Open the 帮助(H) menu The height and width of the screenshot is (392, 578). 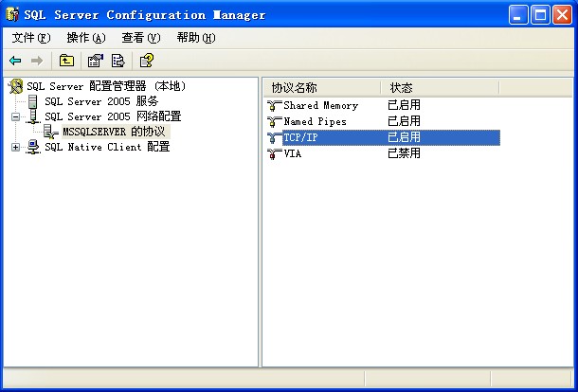pos(196,38)
